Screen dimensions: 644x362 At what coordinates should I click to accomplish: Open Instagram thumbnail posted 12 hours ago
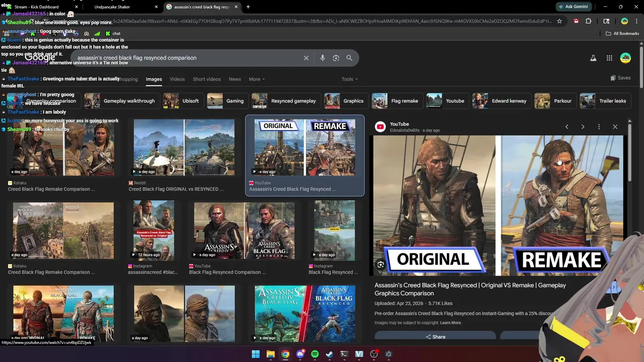(153, 230)
